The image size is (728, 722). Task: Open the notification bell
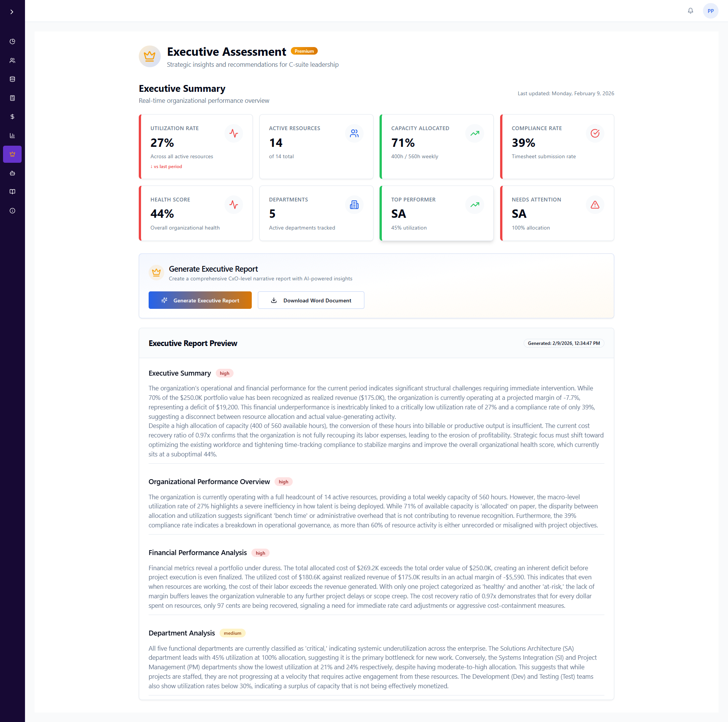[x=690, y=11]
